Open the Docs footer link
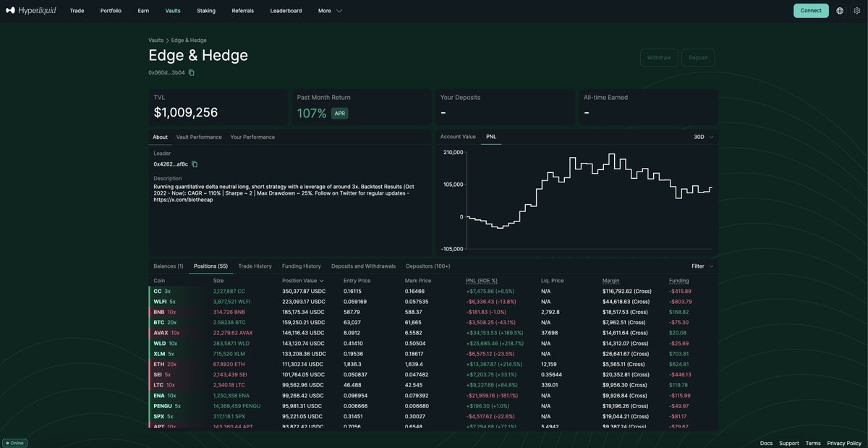 pos(766,443)
